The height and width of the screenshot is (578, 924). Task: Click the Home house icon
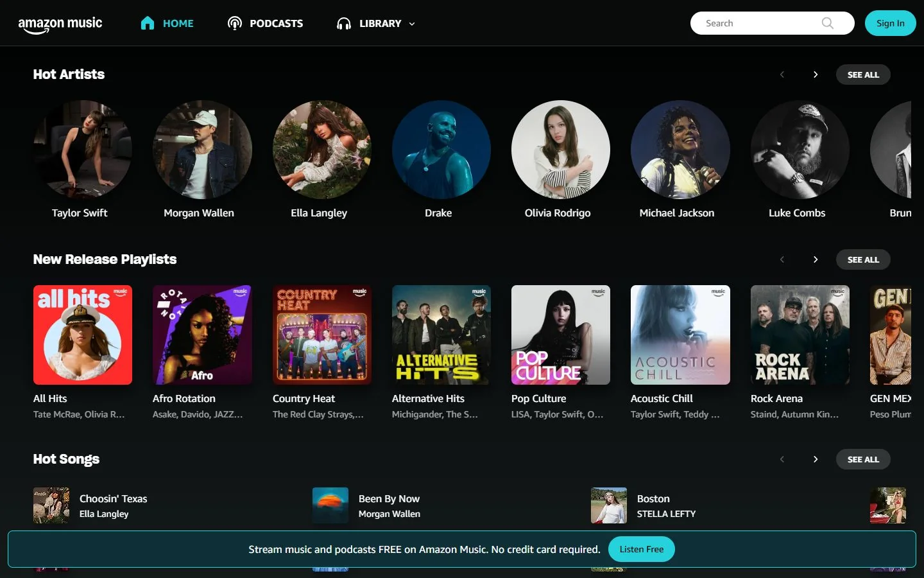point(148,23)
